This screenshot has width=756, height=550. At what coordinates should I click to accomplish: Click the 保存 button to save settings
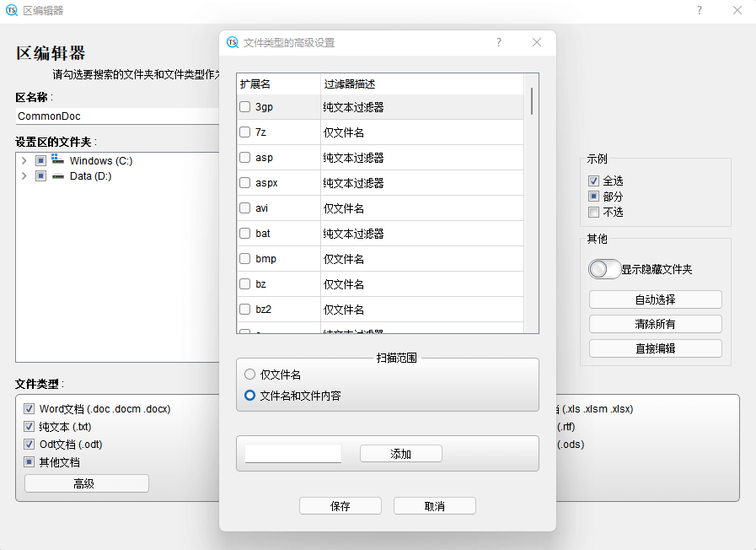coord(340,505)
